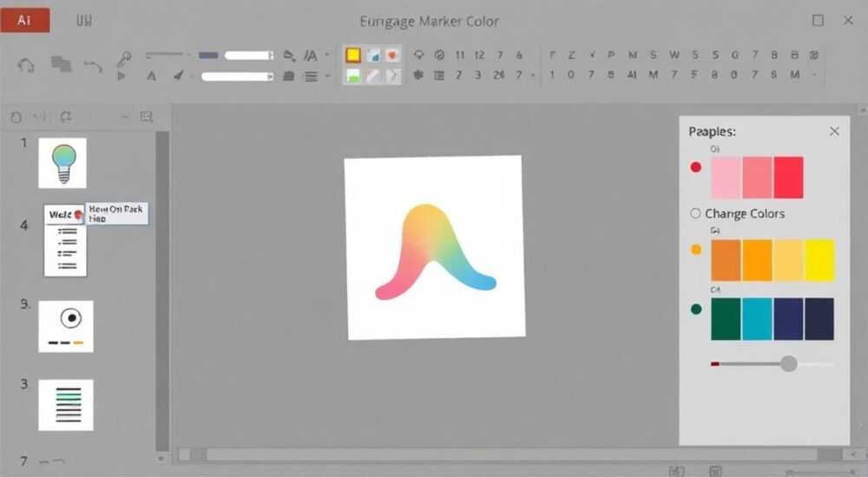This screenshot has width=868, height=477.
Task: Pick the bright red color swatch
Action: tap(788, 178)
